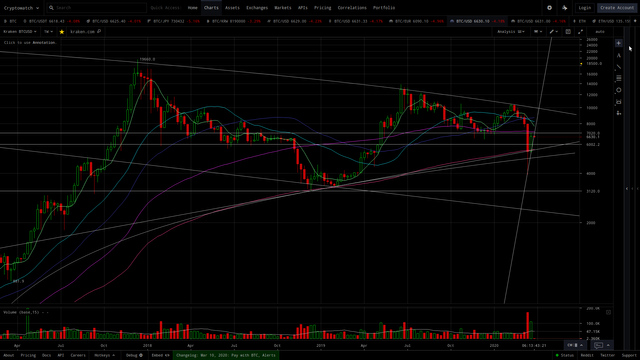Screen dimensions: 640x360
Task: Click the Embed button
Action: pyautogui.click(x=160, y=356)
